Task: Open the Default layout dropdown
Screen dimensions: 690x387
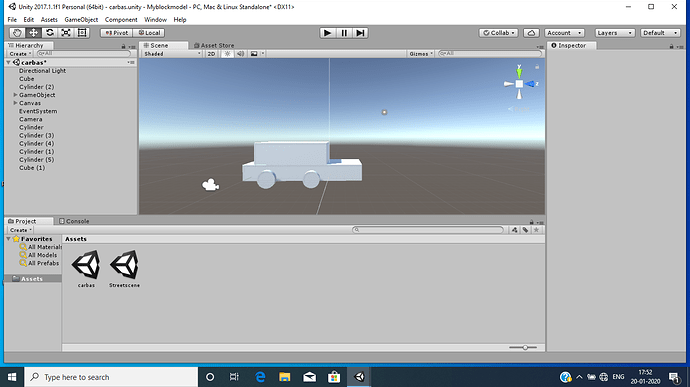Action: 660,33
